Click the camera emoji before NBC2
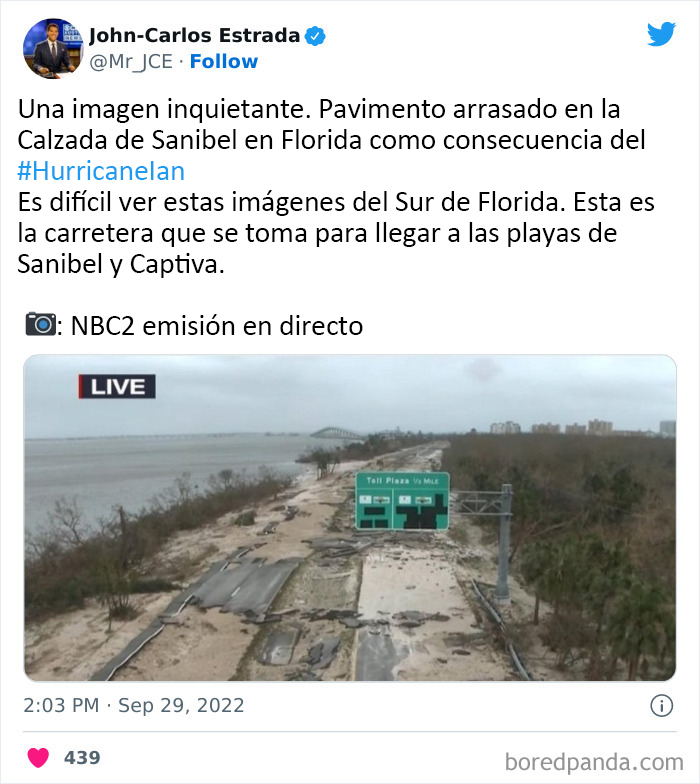The image size is (700, 784). pyautogui.click(x=40, y=324)
